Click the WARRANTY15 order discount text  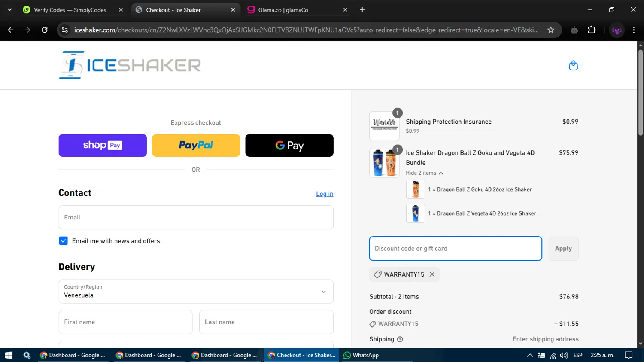398,324
